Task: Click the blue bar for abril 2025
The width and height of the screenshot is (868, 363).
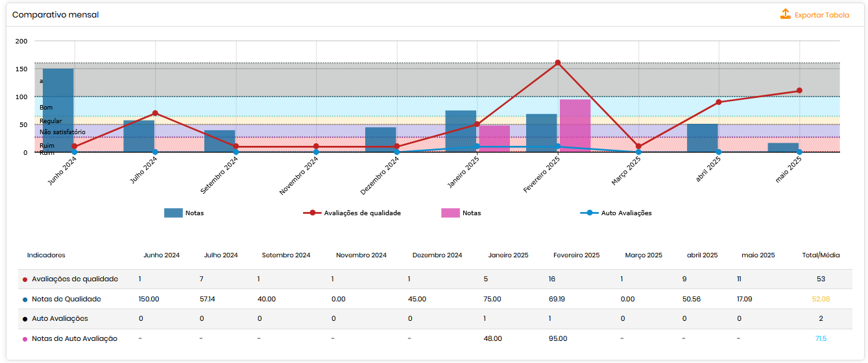Action: [x=702, y=138]
